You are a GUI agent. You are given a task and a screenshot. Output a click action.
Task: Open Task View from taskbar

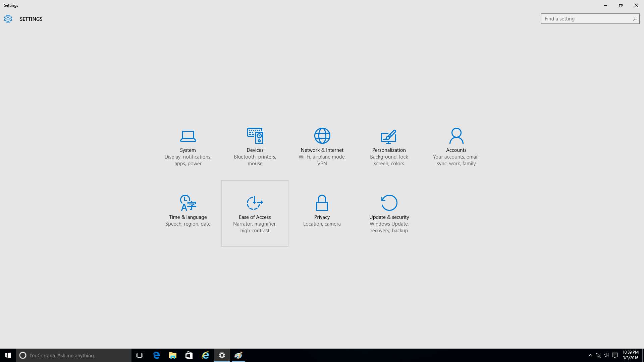coord(140,355)
